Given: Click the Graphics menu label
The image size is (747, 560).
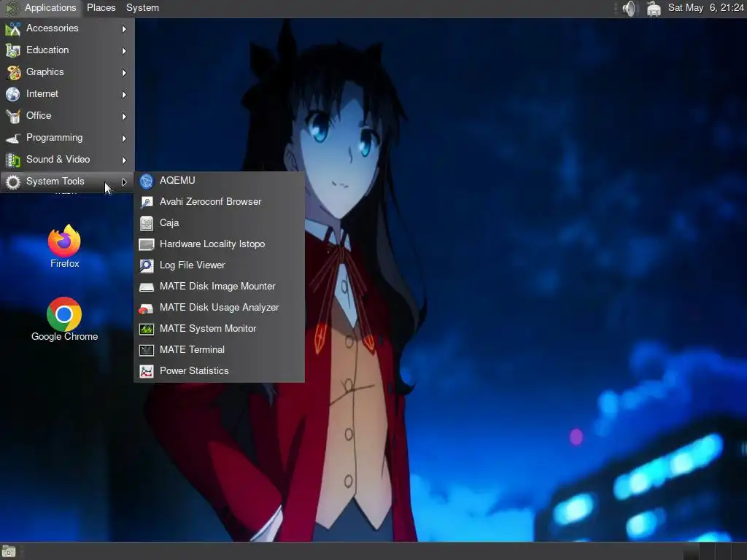Looking at the screenshot, I should click(44, 72).
